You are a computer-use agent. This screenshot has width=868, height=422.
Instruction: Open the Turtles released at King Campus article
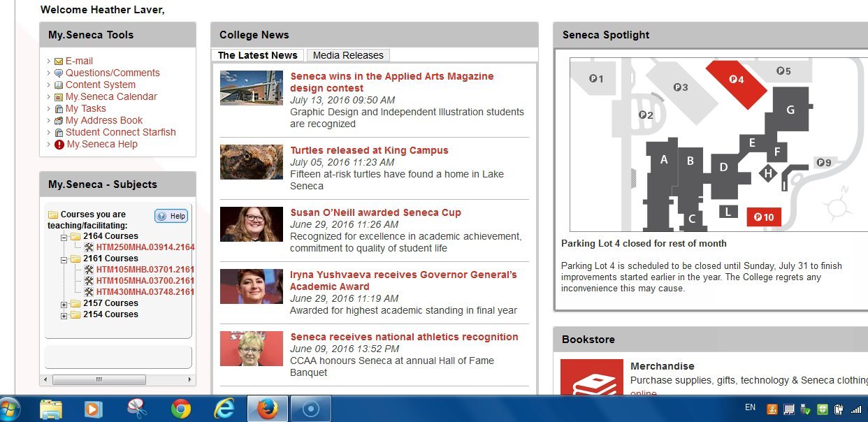(370, 150)
